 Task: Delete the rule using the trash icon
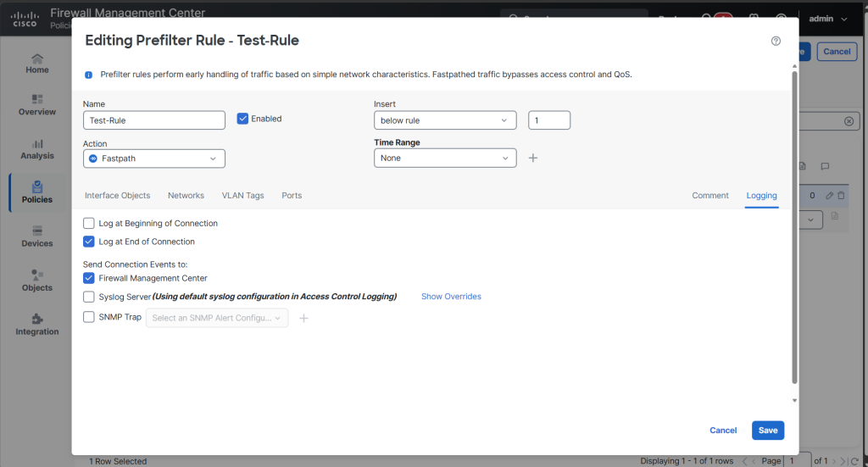[841, 195]
